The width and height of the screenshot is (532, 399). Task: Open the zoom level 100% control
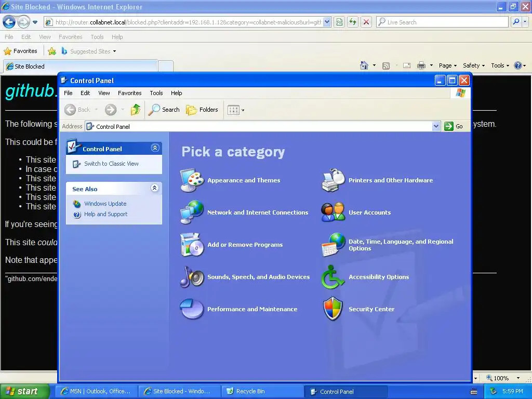coord(503,378)
